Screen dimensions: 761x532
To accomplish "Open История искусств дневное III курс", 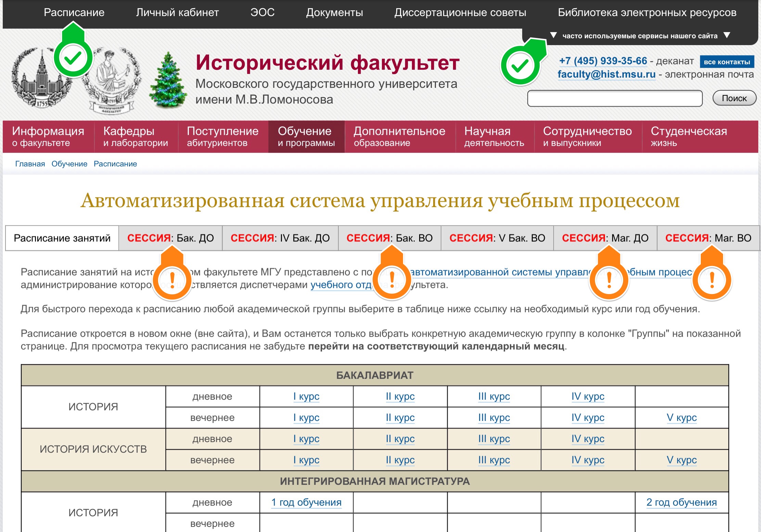I will (494, 439).
